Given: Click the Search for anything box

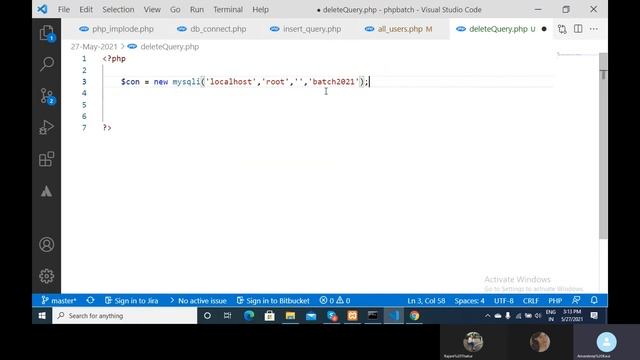Looking at the screenshot, I should 124,316.
